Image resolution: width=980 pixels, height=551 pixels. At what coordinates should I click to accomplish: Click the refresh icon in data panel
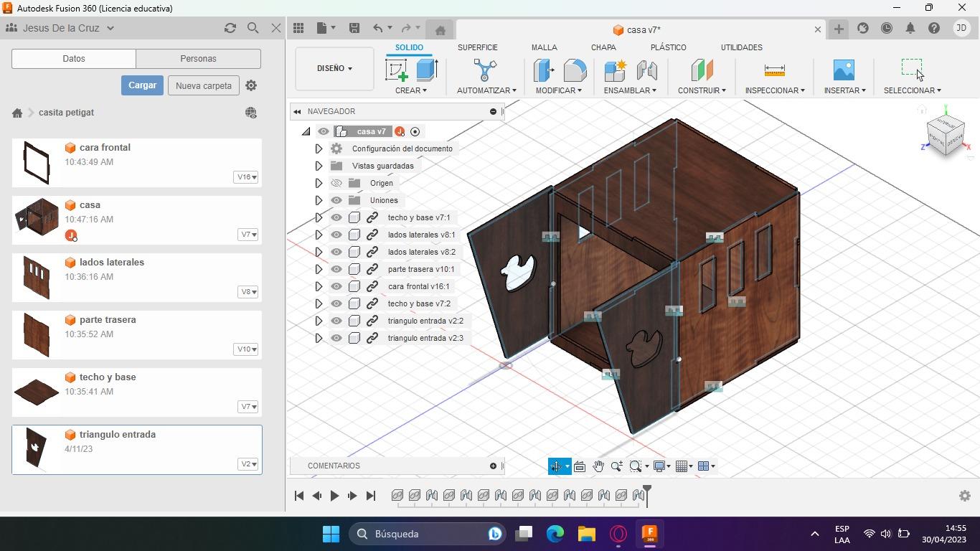[230, 28]
